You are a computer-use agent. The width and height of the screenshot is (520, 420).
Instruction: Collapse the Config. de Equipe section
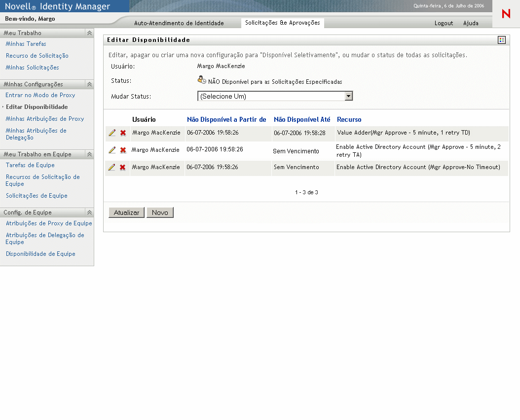pyautogui.click(x=89, y=212)
